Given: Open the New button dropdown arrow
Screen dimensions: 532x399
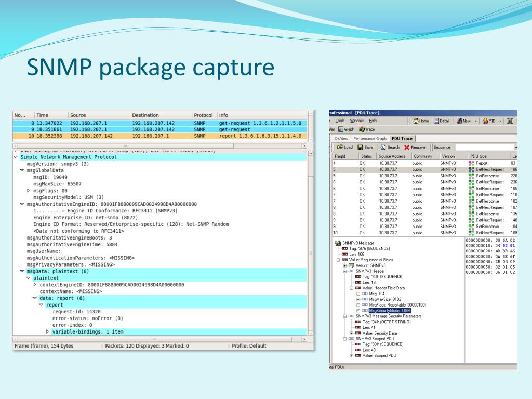Looking at the screenshot, I should click(x=476, y=121).
